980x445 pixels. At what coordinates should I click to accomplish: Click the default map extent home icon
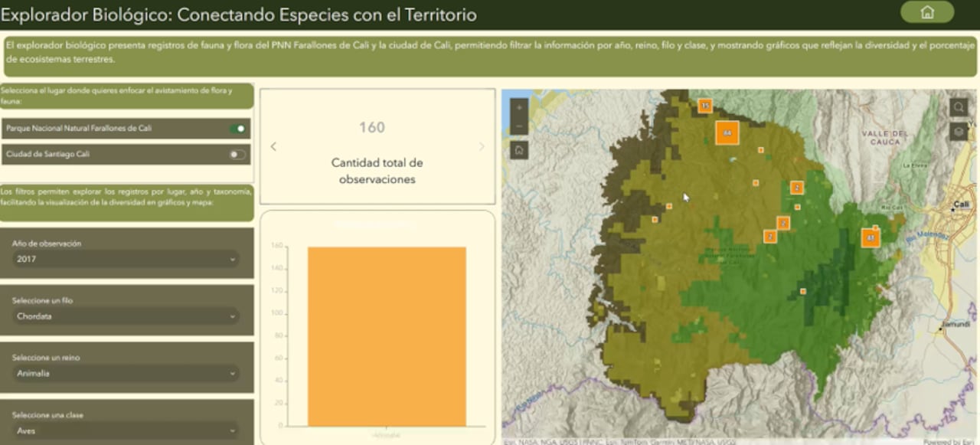pos(519,150)
